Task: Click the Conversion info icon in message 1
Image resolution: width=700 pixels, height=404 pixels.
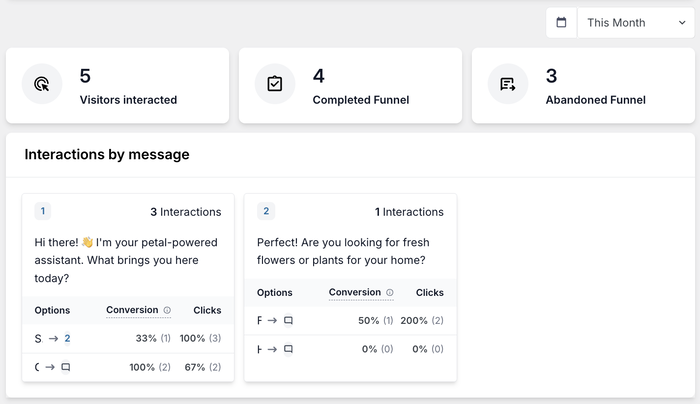Action: [167, 310]
